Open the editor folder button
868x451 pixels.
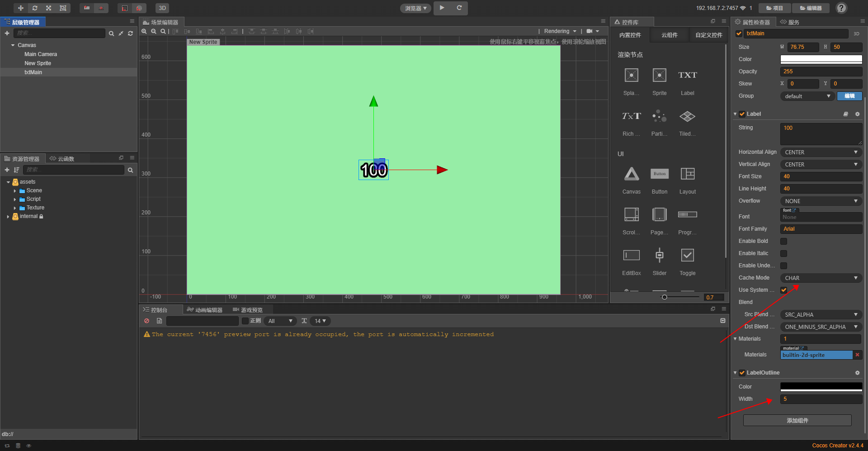click(x=811, y=8)
